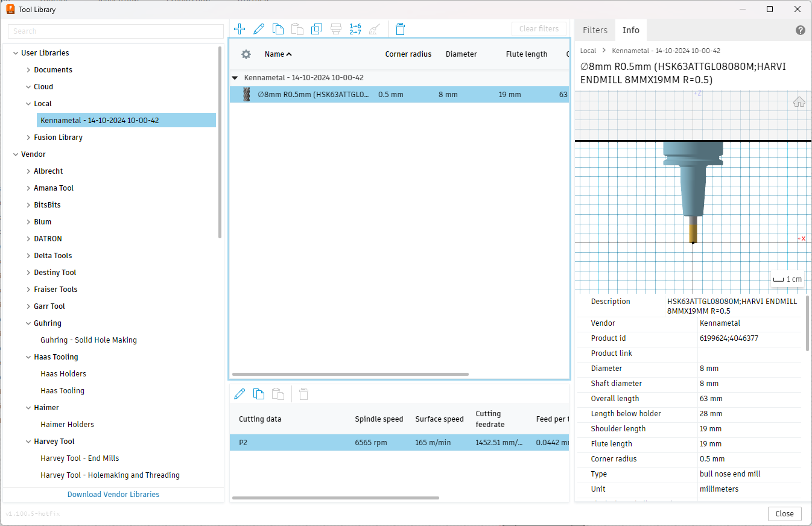Sort tools by Name column header
This screenshot has width=812, height=526.
(x=278, y=54)
